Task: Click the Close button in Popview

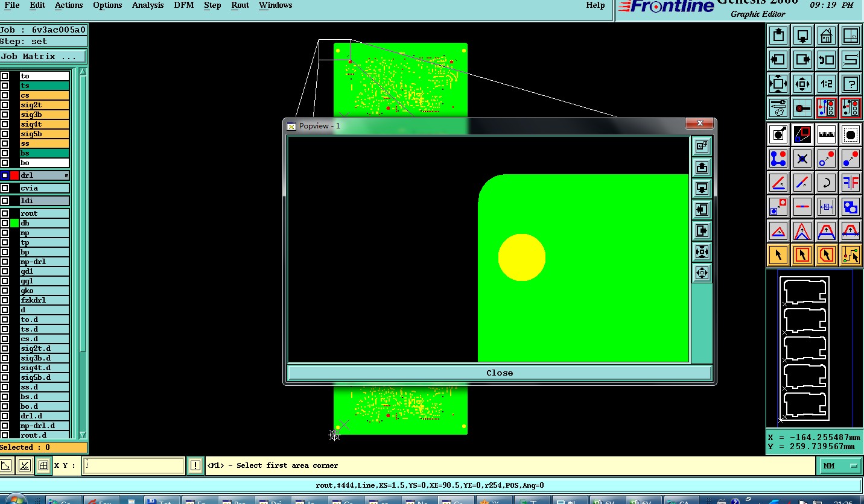Action: click(500, 373)
